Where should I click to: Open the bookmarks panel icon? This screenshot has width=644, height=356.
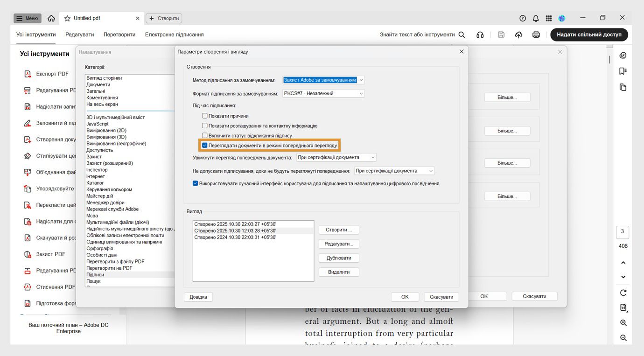tap(623, 71)
